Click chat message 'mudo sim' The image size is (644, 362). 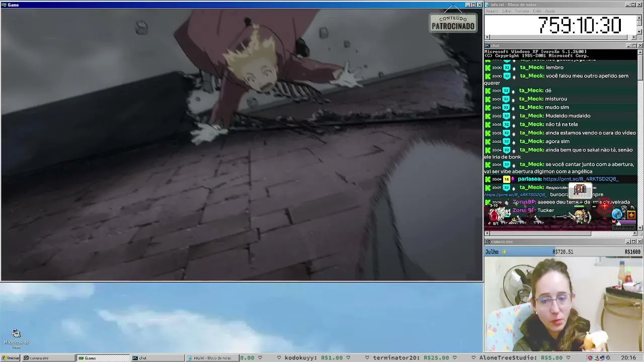pos(557,108)
